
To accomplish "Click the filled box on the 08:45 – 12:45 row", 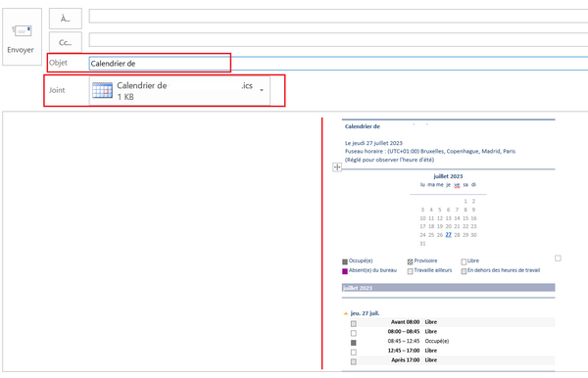I will 353,343.
